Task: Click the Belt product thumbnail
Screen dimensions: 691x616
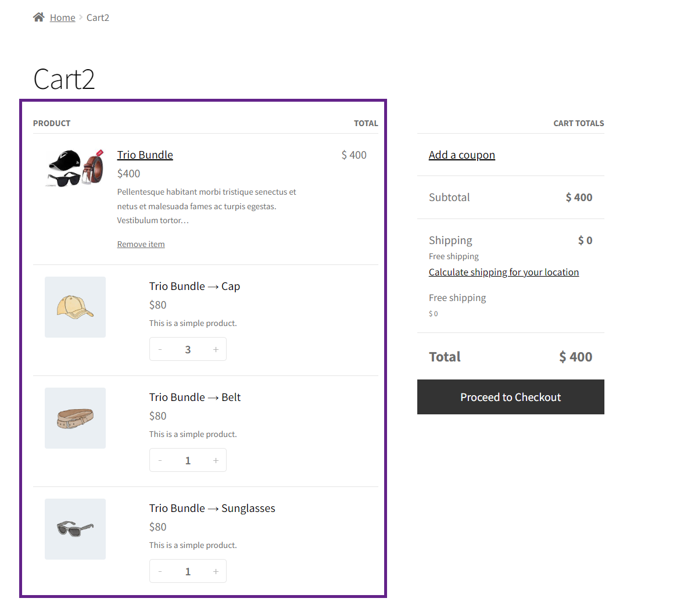Action: (76, 418)
